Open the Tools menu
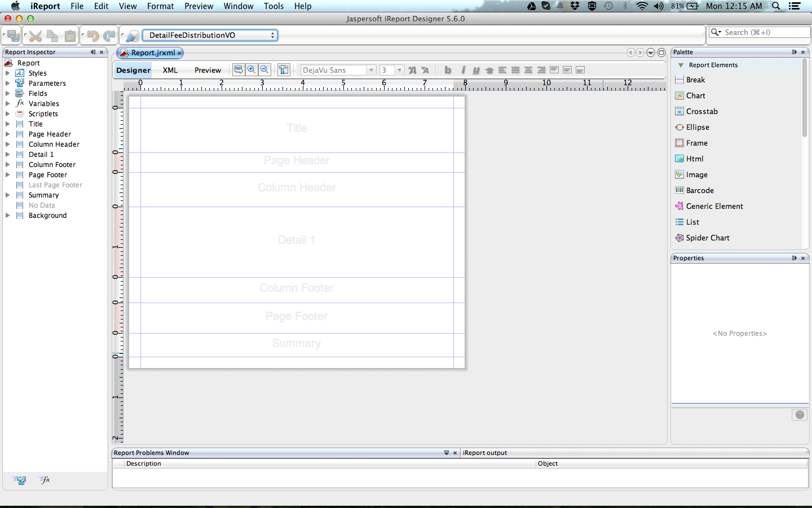Viewport: 812px width, 508px height. 273,6
